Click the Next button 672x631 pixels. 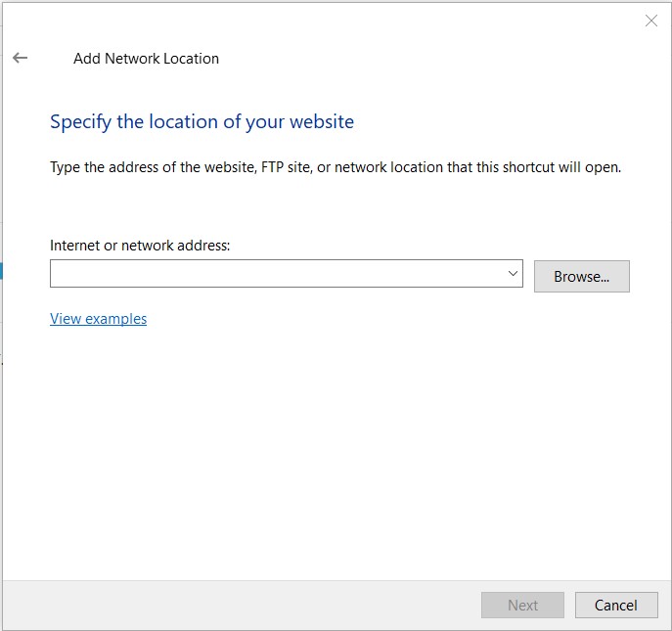coord(522,605)
